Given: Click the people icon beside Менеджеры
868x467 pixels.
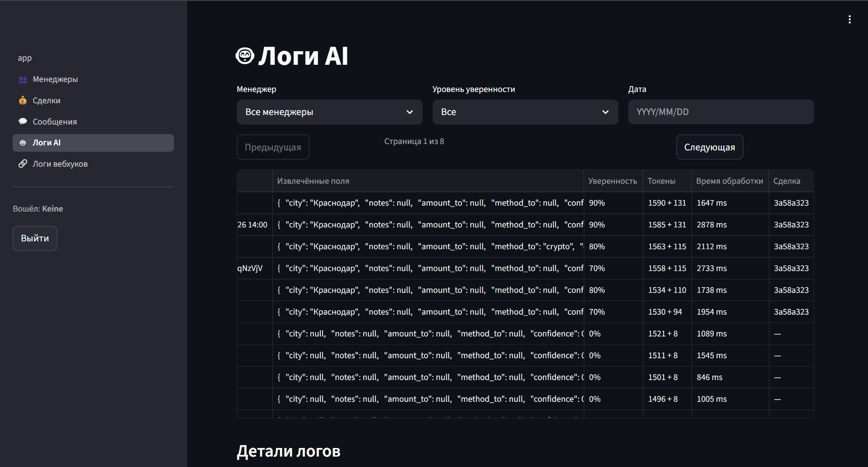Looking at the screenshot, I should click(x=22, y=79).
